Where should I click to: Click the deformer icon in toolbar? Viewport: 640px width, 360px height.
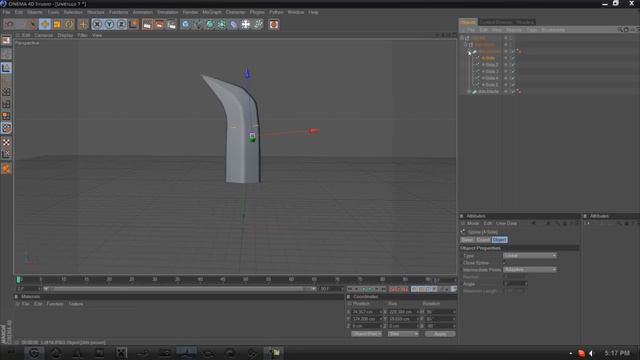coord(234,24)
